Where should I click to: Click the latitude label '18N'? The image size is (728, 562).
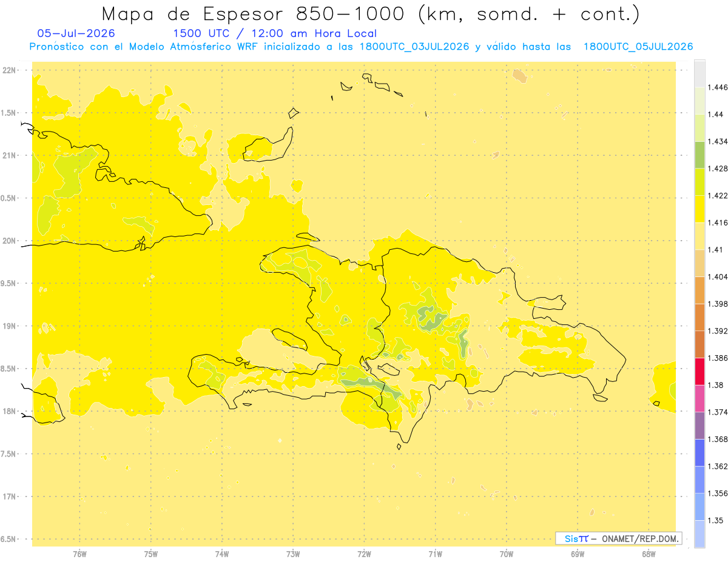[x=10, y=412]
